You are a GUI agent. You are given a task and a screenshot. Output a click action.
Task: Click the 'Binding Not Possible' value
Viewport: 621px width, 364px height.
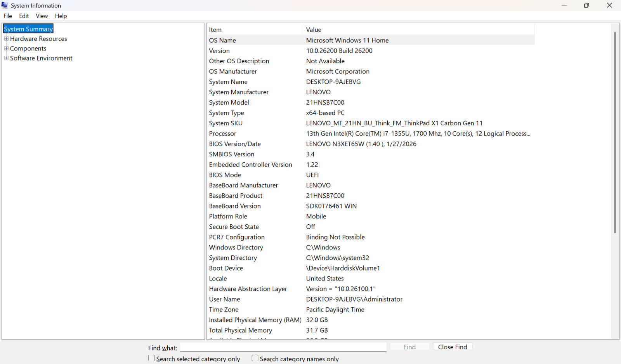[x=335, y=237]
